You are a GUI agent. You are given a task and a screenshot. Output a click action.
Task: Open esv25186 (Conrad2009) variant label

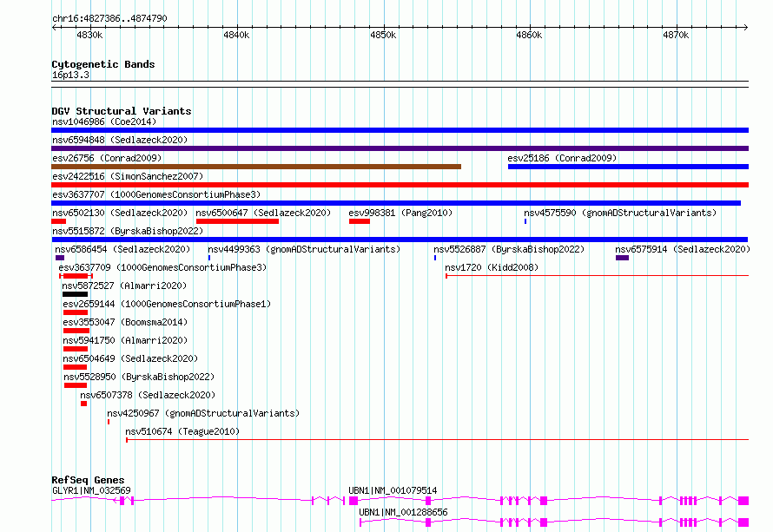(562, 158)
